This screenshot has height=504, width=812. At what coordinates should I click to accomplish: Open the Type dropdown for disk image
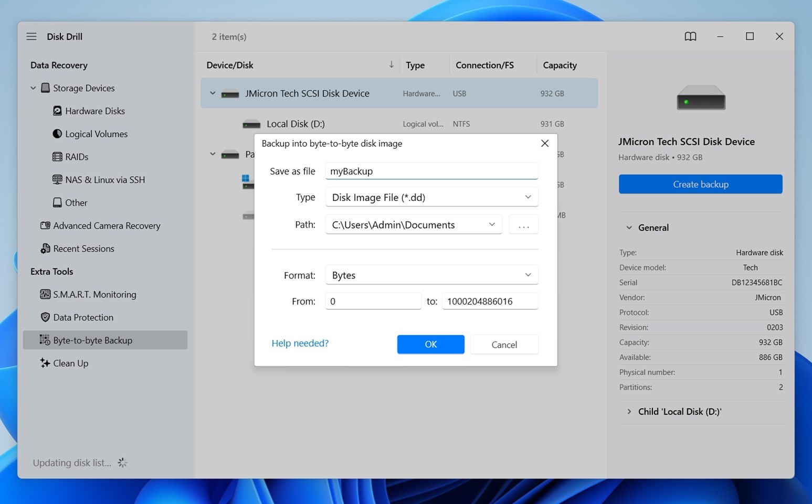431,197
